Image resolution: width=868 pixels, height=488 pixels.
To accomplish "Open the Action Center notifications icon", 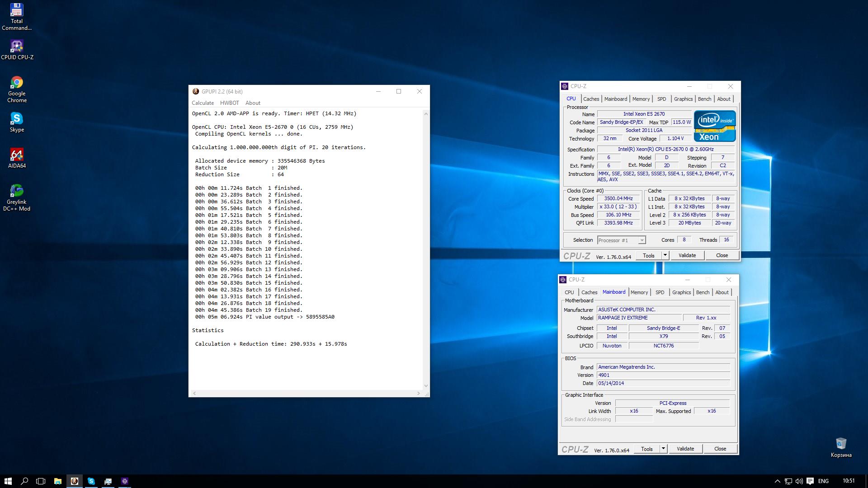I will [x=810, y=481].
